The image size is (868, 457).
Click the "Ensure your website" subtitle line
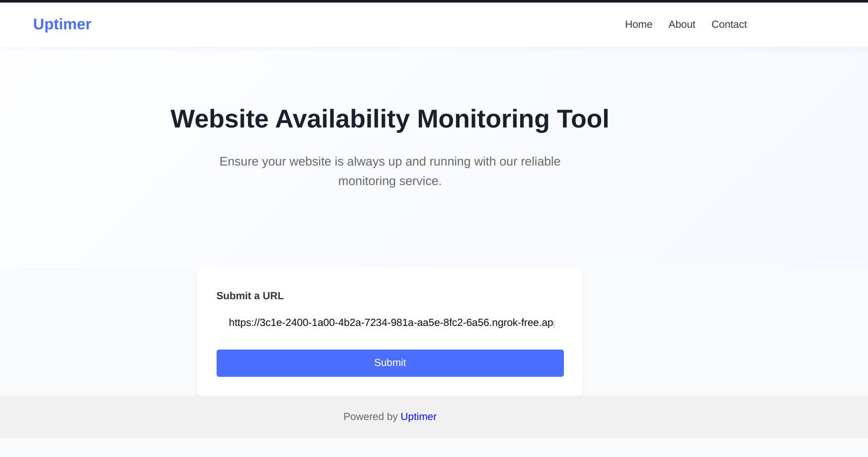[389, 161]
